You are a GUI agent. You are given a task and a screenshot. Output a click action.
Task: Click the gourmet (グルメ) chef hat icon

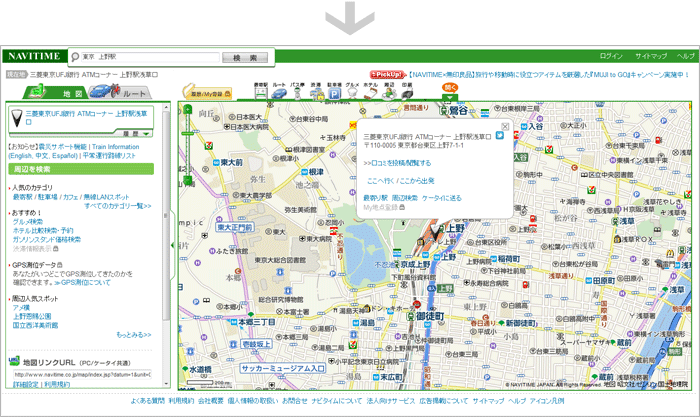pyautogui.click(x=352, y=91)
